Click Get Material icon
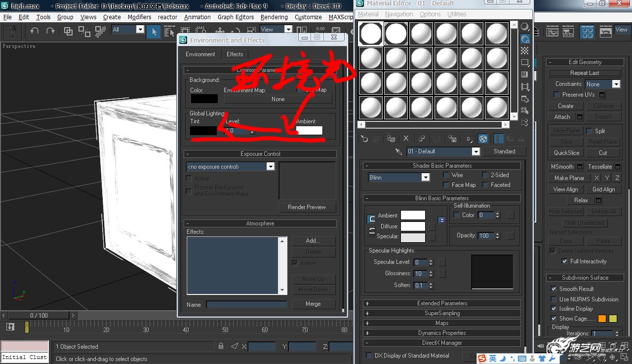 [364, 139]
